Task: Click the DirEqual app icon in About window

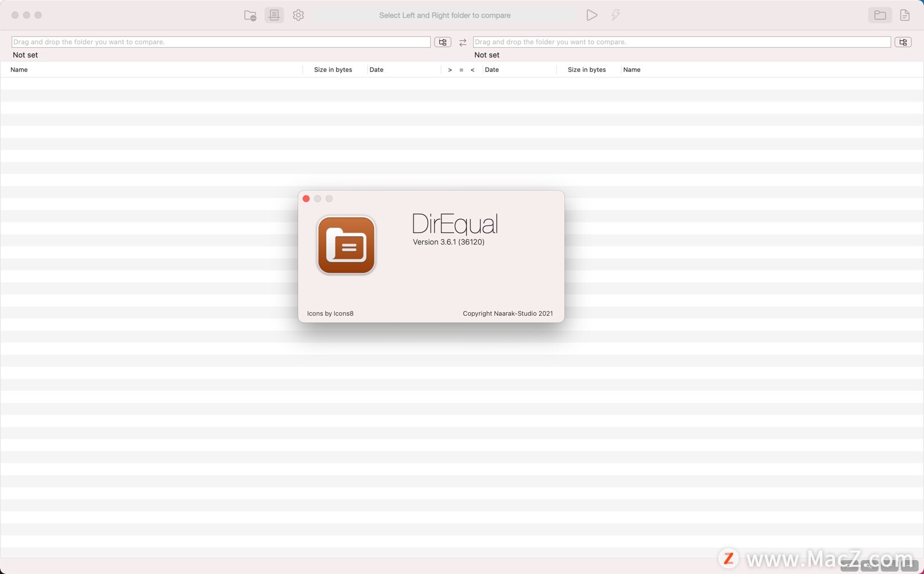Action: pyautogui.click(x=346, y=245)
